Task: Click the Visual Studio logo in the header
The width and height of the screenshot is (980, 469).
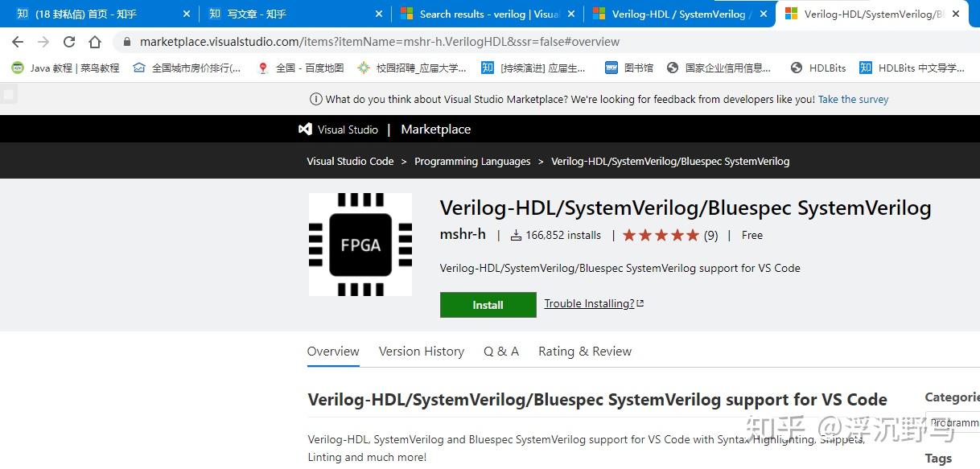Action: tap(305, 129)
